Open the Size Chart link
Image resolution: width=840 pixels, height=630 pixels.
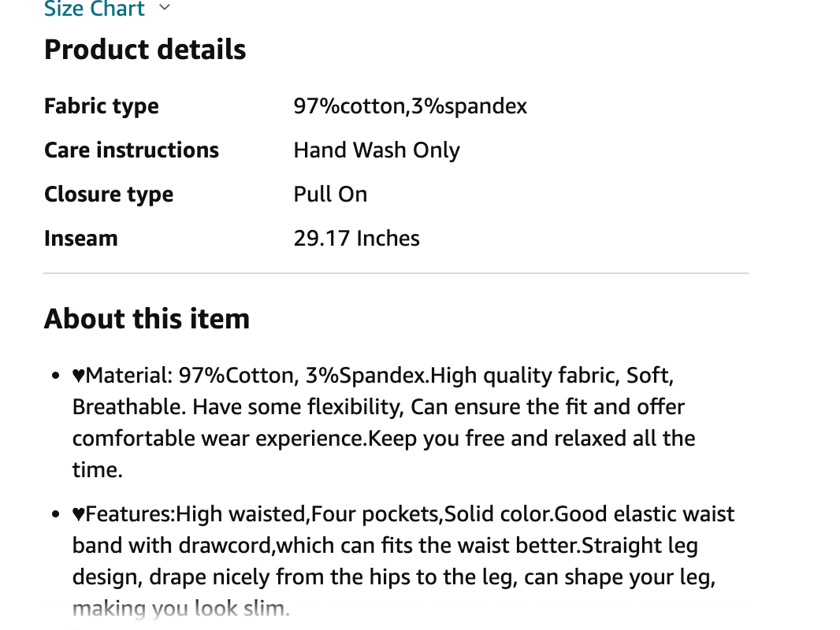pos(95,9)
